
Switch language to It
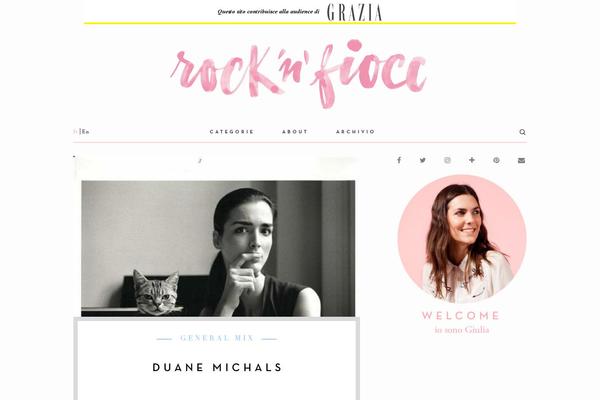75,132
